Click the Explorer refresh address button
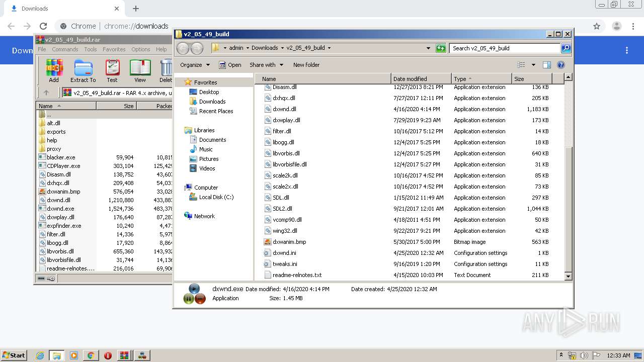The height and width of the screenshot is (362, 644). 441,48
